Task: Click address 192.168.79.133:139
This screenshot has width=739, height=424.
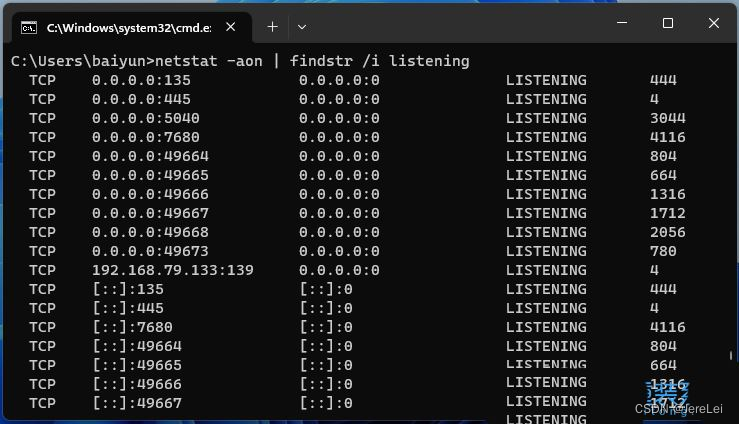Action: tap(173, 270)
